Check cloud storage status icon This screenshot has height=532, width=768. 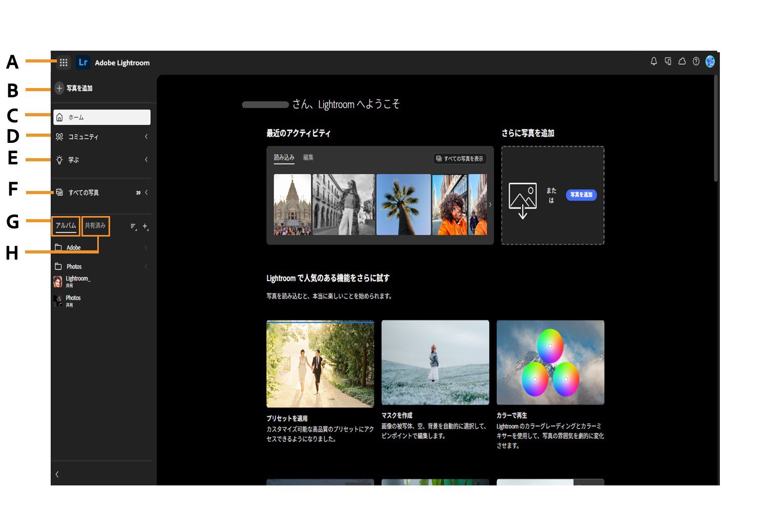point(682,61)
